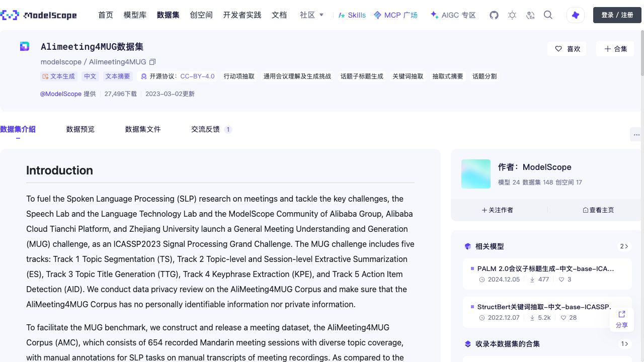644x362 pixels.
Task: Open AIGC 专区 link
Action: [x=453, y=15]
